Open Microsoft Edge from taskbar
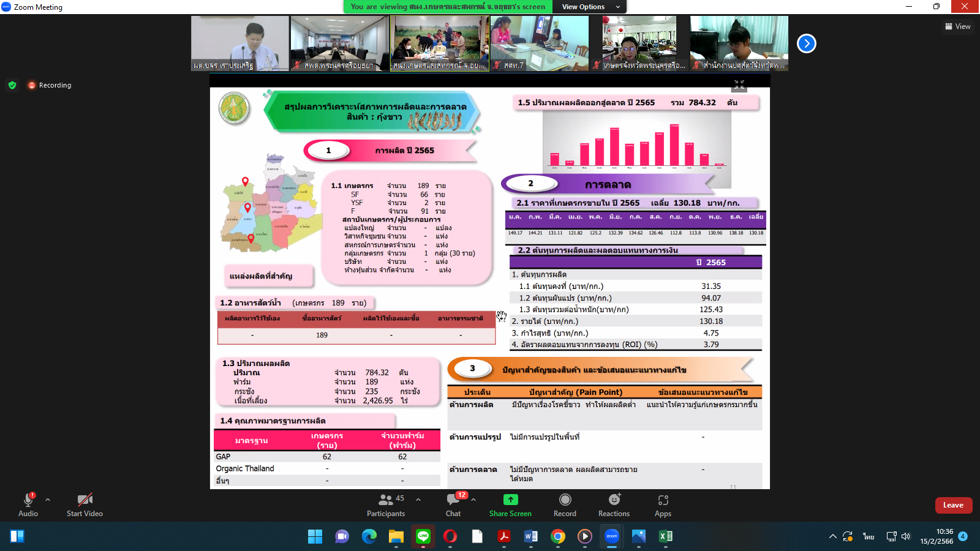 click(369, 536)
